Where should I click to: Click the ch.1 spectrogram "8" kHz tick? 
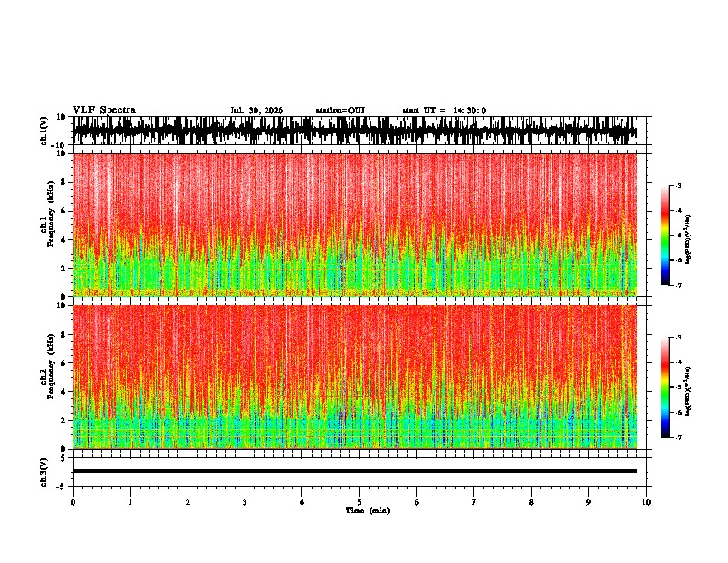point(64,182)
